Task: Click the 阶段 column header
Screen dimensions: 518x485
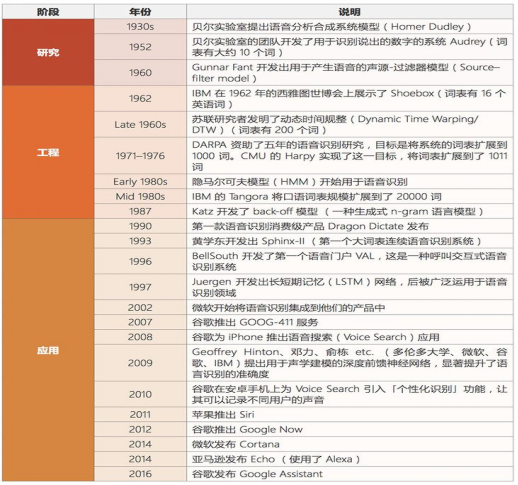Action: [48, 12]
